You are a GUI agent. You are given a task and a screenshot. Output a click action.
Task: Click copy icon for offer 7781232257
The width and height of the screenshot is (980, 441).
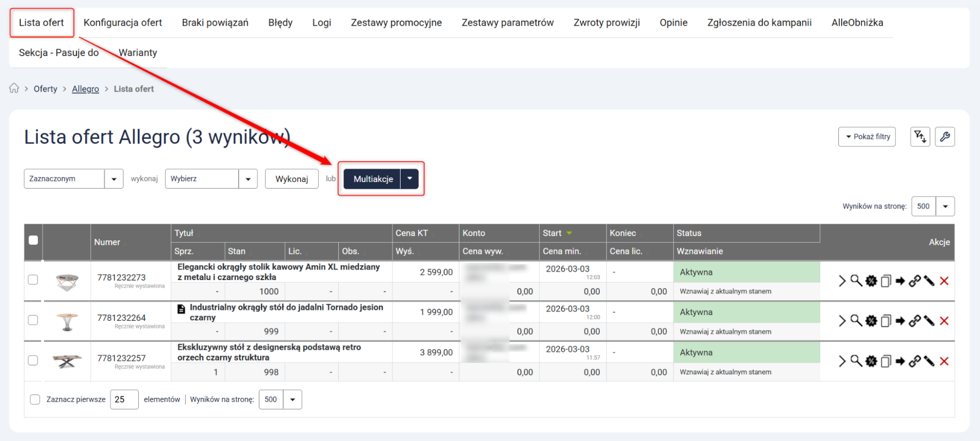[x=885, y=362]
